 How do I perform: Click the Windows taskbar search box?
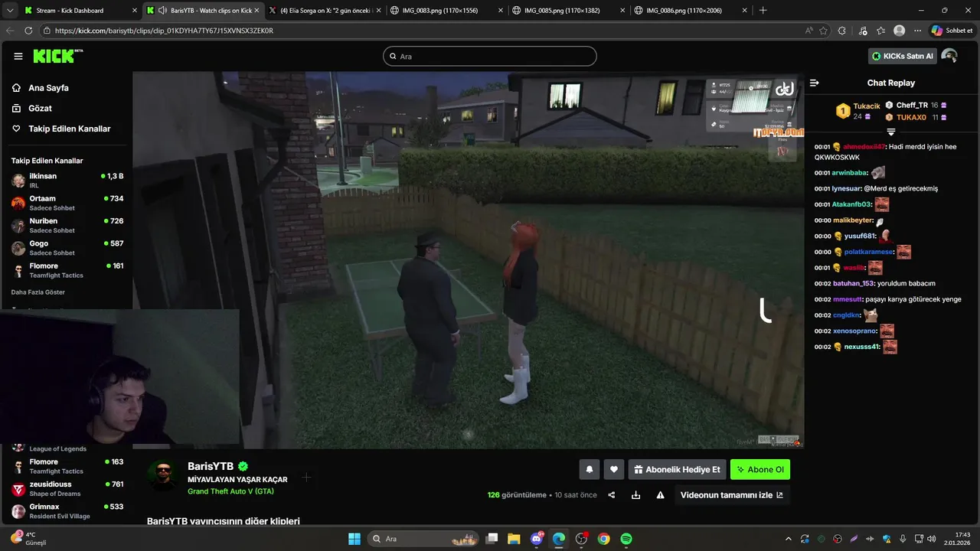pos(423,539)
